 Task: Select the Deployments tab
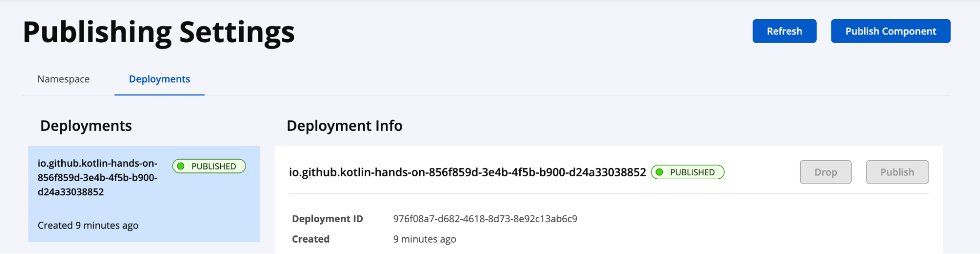[x=159, y=79]
